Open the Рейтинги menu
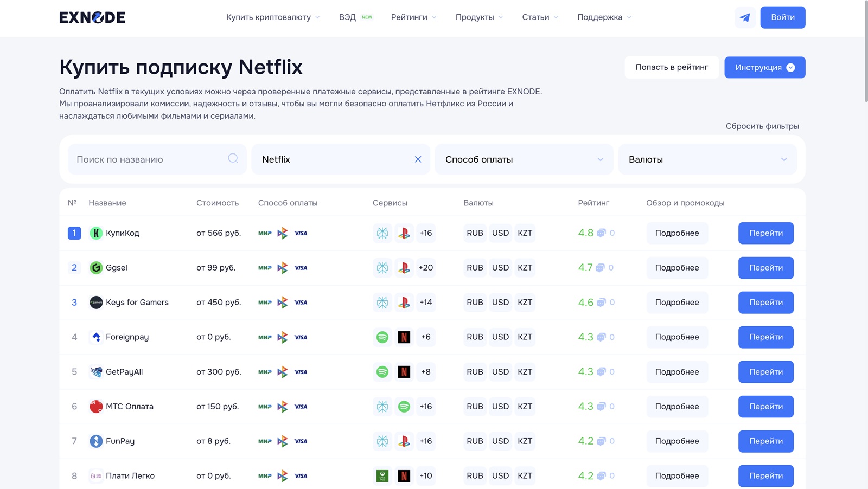Viewport: 868px width, 489px height. pos(413,17)
